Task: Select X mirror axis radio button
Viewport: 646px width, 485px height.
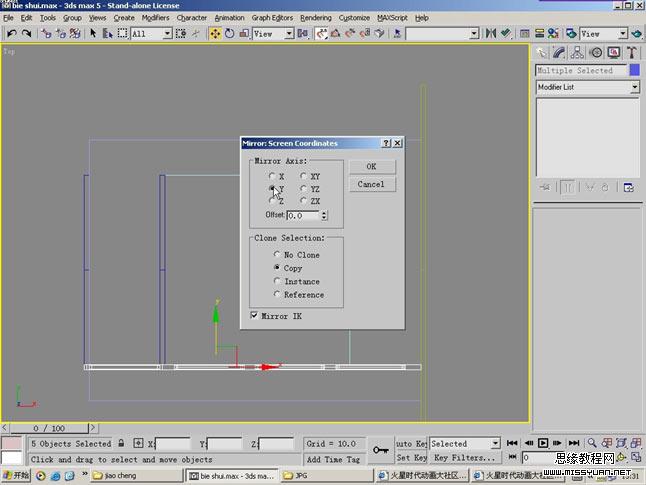Action: (x=272, y=176)
